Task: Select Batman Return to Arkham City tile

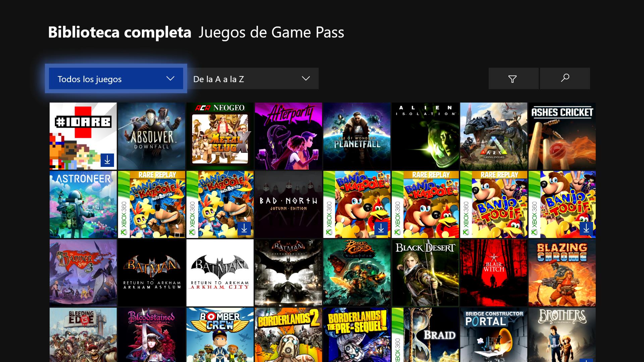Action: [220, 273]
